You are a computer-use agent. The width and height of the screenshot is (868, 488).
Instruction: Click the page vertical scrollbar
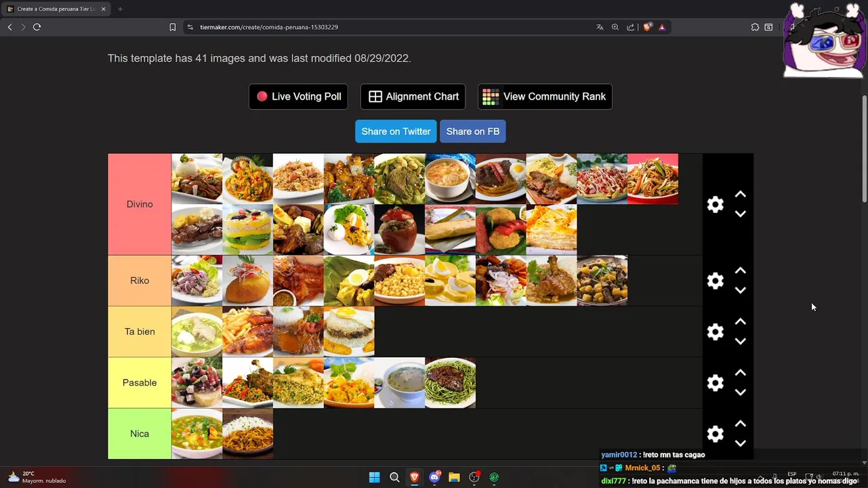864,148
